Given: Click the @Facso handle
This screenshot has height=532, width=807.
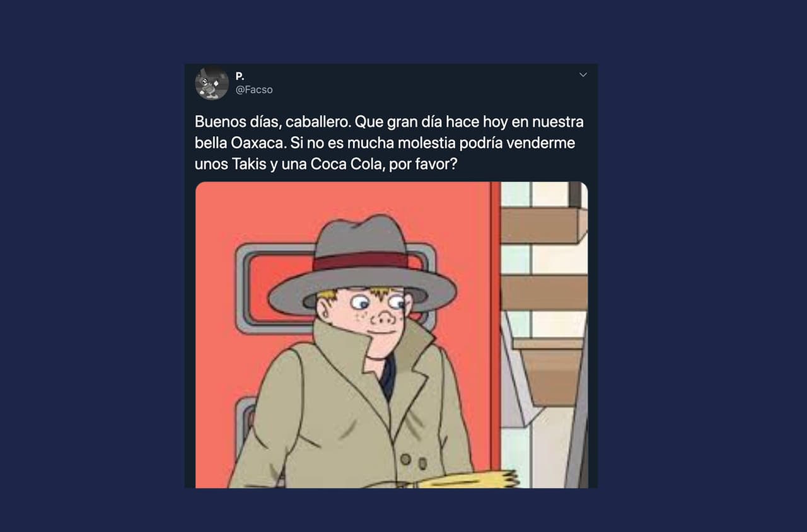Looking at the screenshot, I should pos(254,90).
